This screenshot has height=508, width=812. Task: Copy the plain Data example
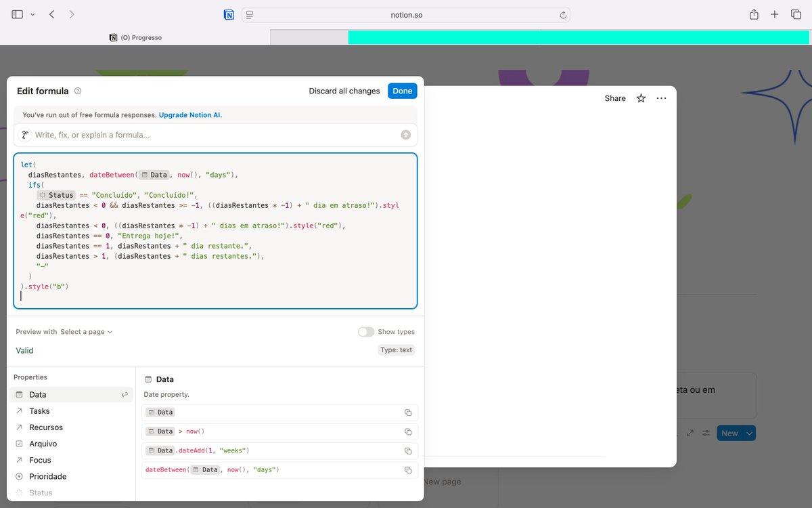(x=408, y=412)
